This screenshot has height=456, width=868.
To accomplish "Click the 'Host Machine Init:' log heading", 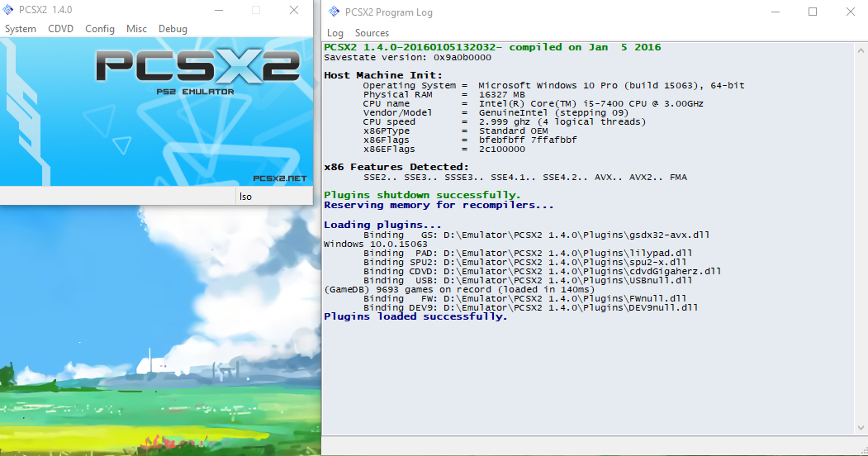I will [x=383, y=75].
